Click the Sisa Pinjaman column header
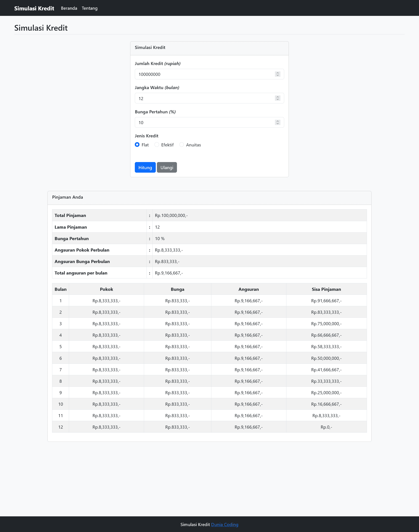This screenshot has width=419, height=532. [x=326, y=289]
